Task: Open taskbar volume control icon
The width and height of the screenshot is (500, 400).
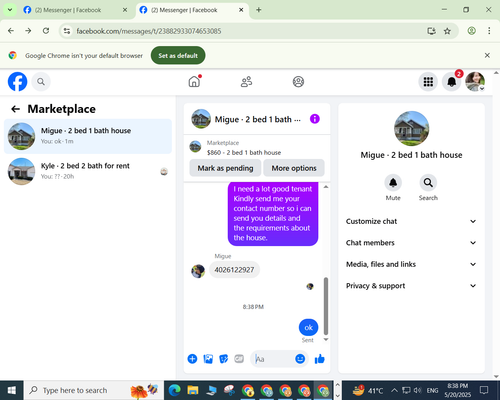Action: 417,390
